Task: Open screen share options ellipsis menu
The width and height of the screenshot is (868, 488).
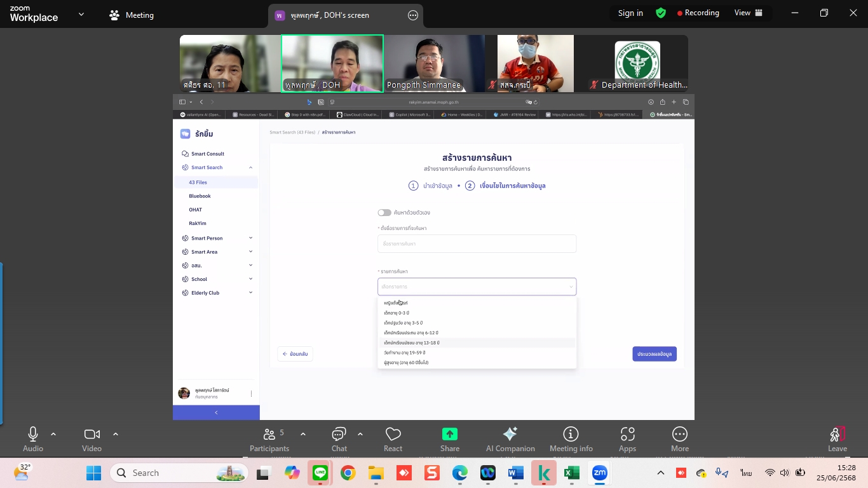Action: [x=413, y=15]
